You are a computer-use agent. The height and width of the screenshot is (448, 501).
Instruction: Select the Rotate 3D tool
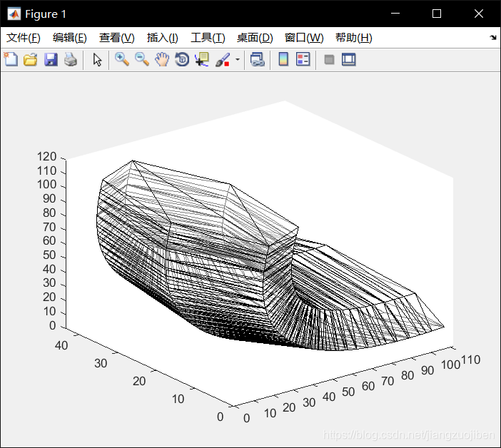[x=182, y=59]
